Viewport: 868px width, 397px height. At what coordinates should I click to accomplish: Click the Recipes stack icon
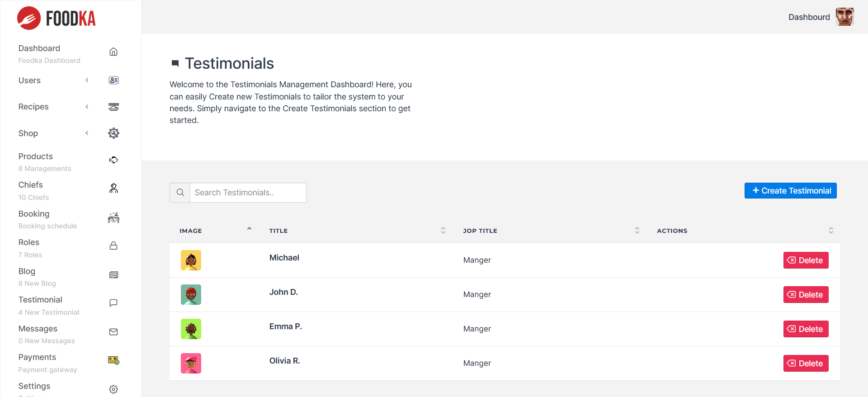(x=113, y=107)
